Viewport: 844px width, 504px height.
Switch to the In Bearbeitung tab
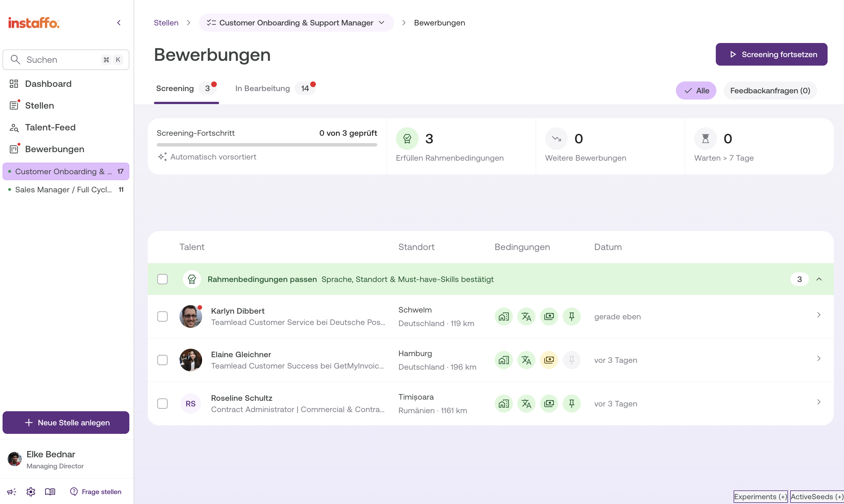275,89
